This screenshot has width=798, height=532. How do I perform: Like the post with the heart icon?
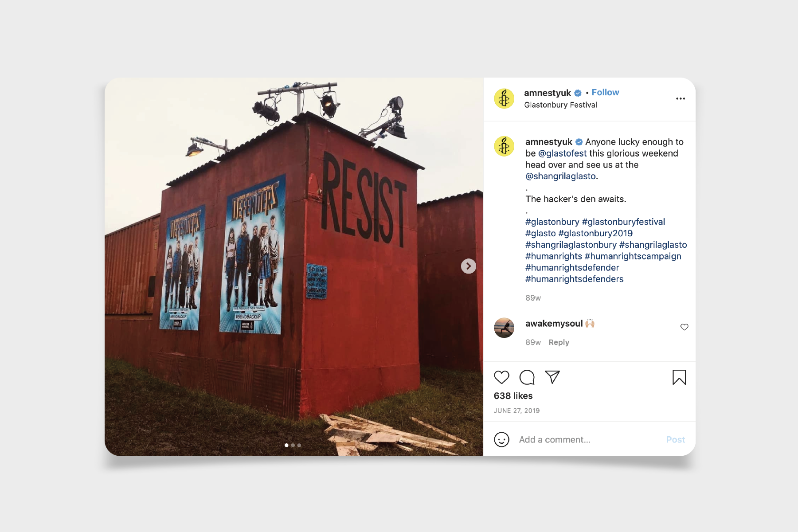pyautogui.click(x=501, y=377)
